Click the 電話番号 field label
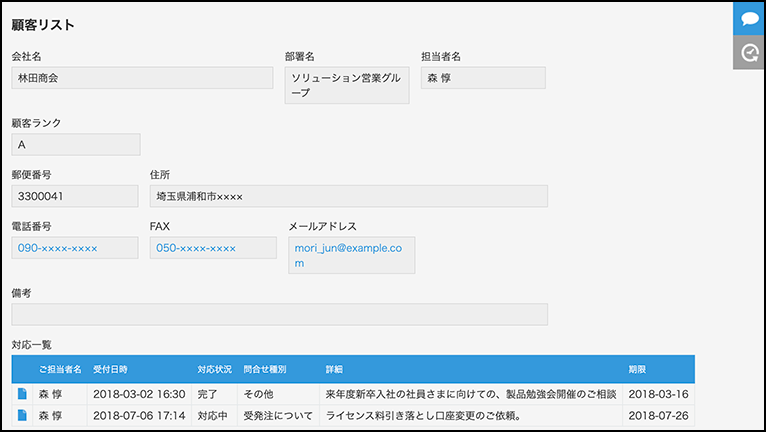The width and height of the screenshot is (766, 432). coord(32,226)
